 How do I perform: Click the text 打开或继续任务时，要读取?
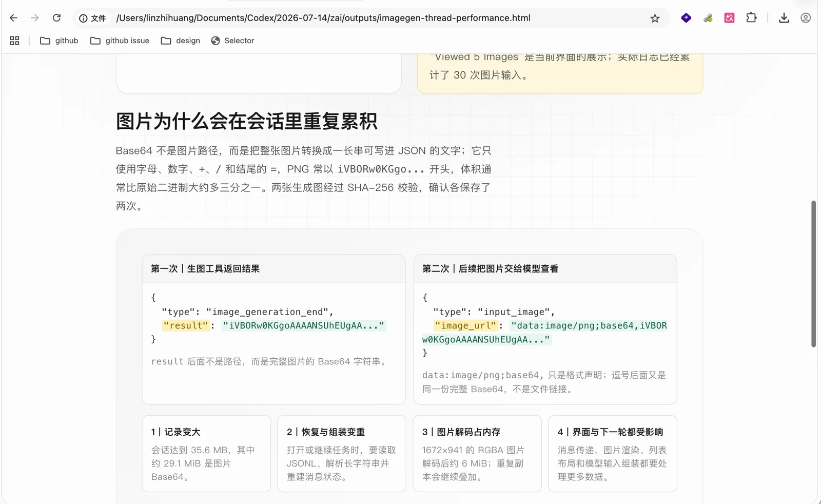click(x=341, y=450)
